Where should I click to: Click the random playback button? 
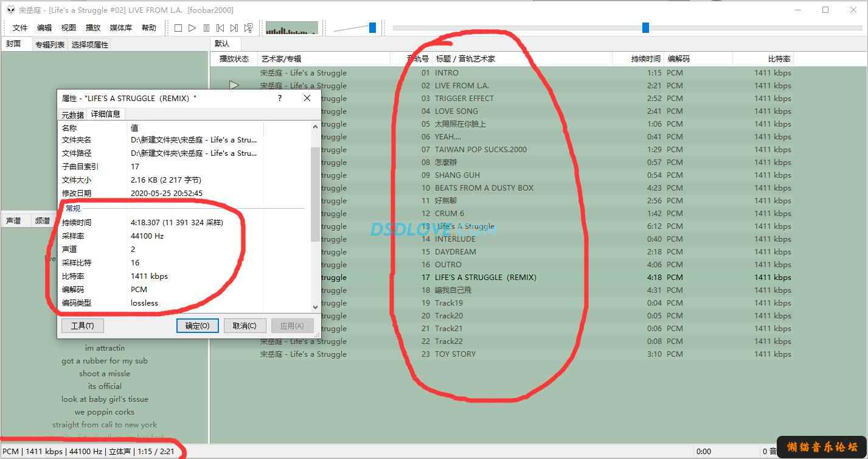coord(249,28)
